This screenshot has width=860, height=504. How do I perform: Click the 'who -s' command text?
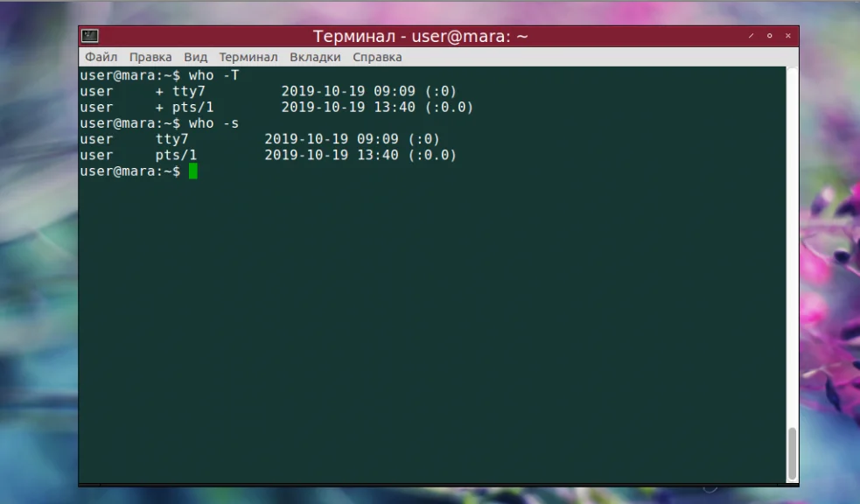pyautogui.click(x=213, y=123)
